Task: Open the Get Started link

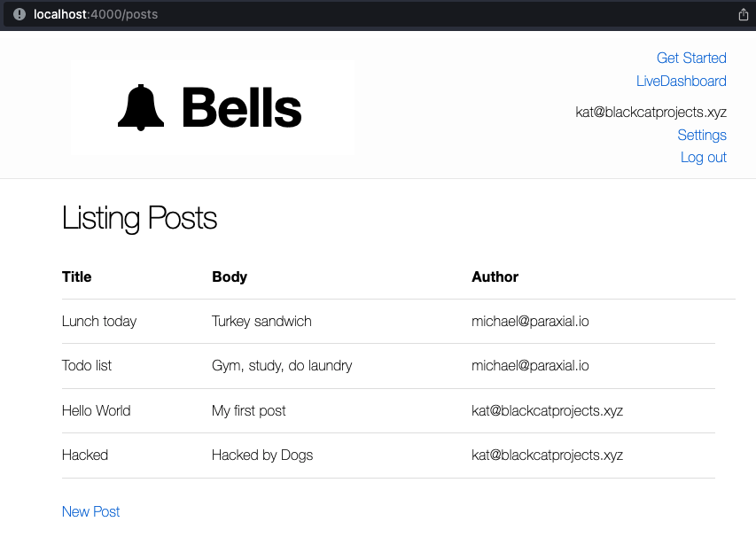Action: (691, 58)
